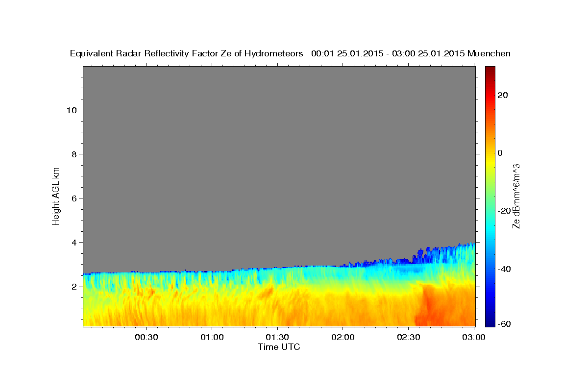Click the '02:00' time tick label
Screen dimensions: 588x392
point(343,338)
